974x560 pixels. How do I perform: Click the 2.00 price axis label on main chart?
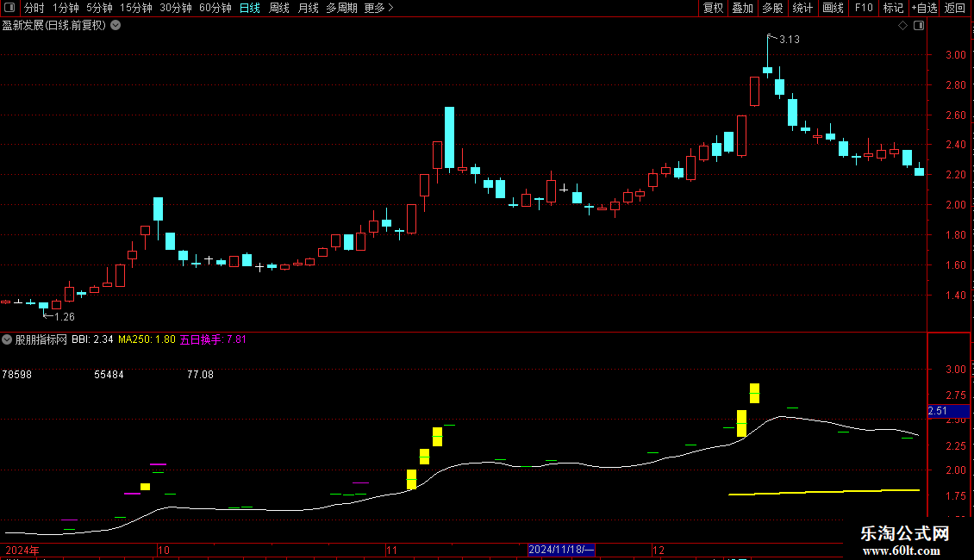tap(955, 205)
